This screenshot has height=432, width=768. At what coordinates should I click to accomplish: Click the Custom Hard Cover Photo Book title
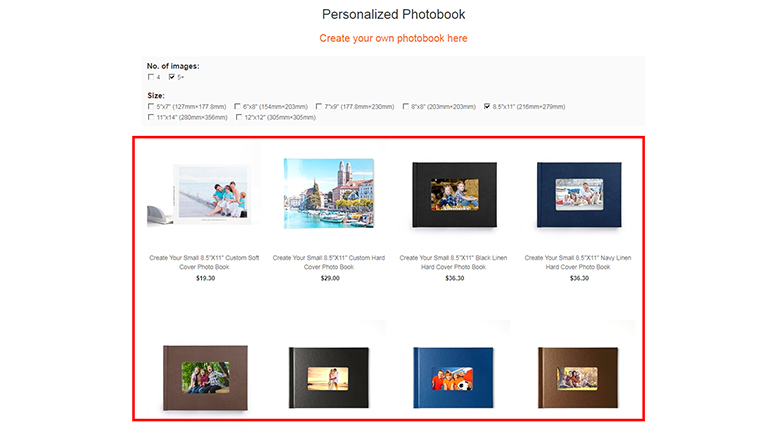tap(328, 262)
